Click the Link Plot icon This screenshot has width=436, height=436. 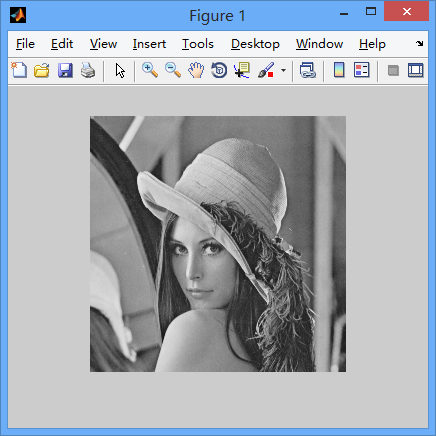pyautogui.click(x=308, y=70)
